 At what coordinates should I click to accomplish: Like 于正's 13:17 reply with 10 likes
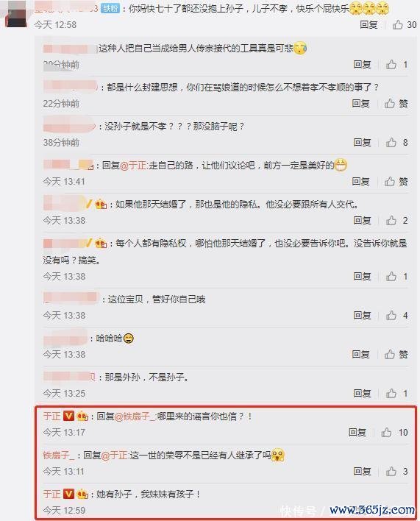[394, 432]
